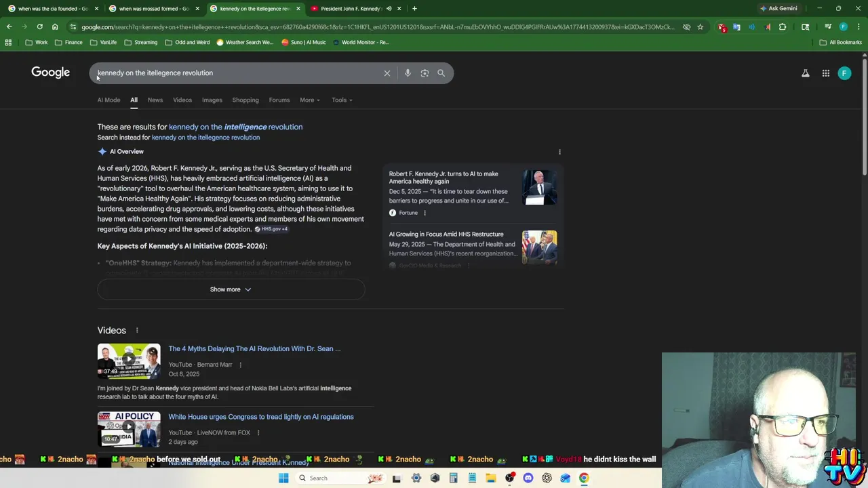The width and height of the screenshot is (868, 488).
Task: Open 'White House urges Congress' video link
Action: pos(261,417)
